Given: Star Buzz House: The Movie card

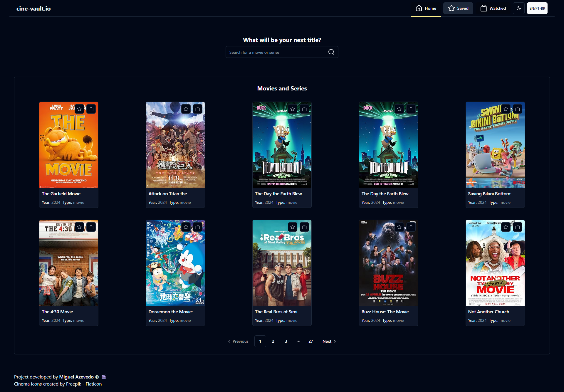Looking at the screenshot, I should (x=399, y=227).
